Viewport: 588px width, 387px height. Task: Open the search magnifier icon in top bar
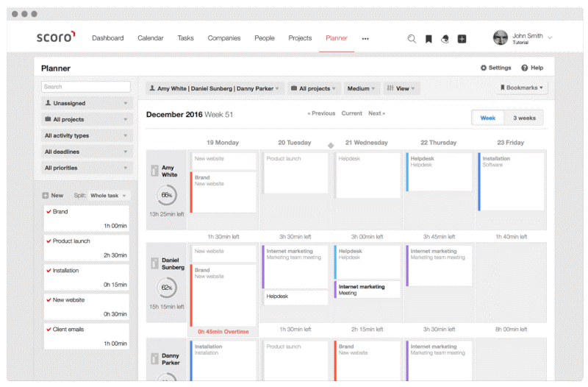coord(412,39)
